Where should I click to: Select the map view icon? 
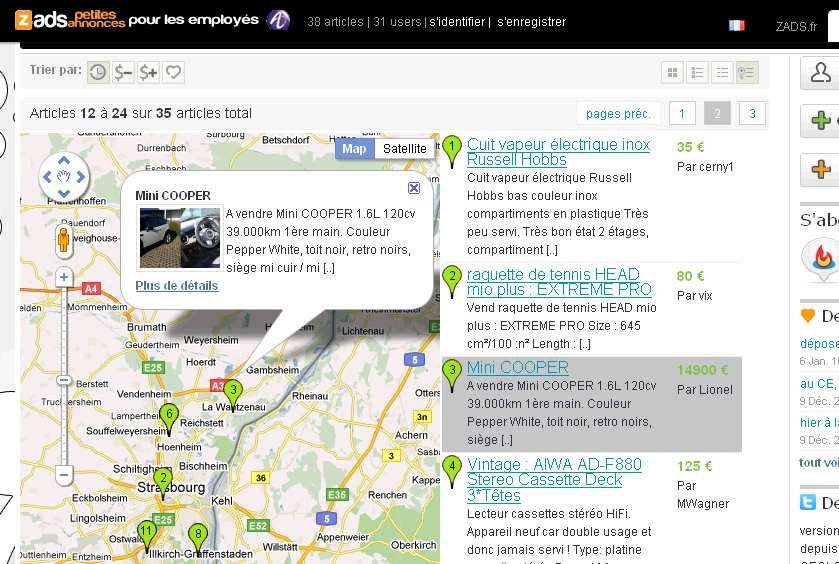tap(747, 72)
